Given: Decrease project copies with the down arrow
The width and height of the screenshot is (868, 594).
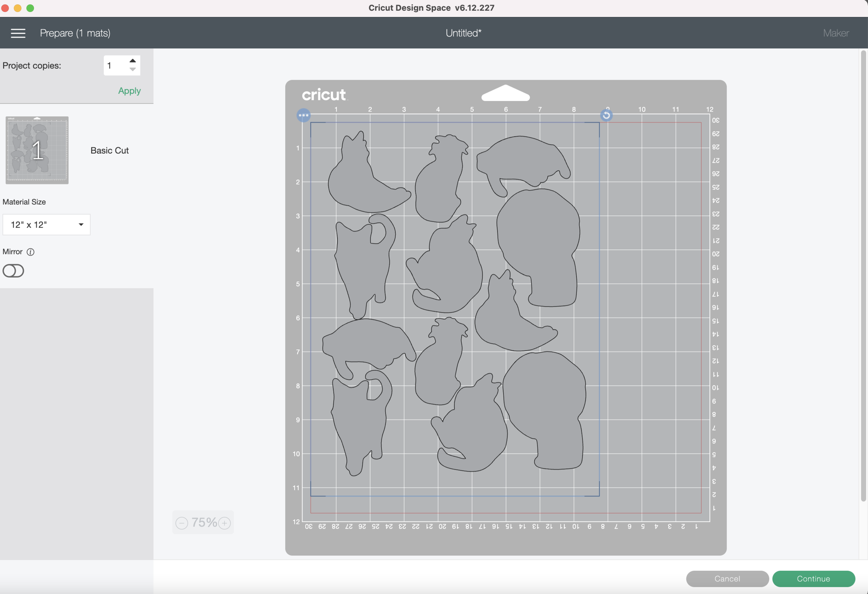Looking at the screenshot, I should click(133, 69).
